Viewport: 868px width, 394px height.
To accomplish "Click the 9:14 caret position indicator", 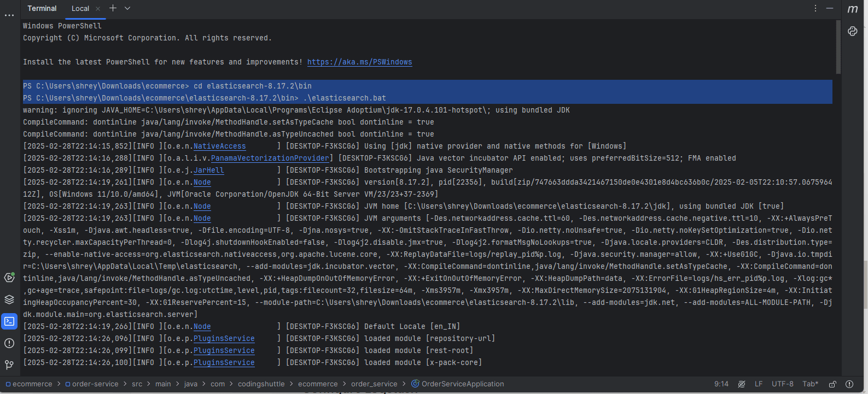I will pos(721,384).
